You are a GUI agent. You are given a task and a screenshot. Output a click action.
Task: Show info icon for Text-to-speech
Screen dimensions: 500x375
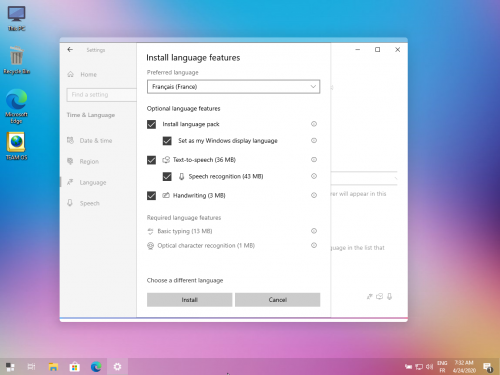pos(314,160)
